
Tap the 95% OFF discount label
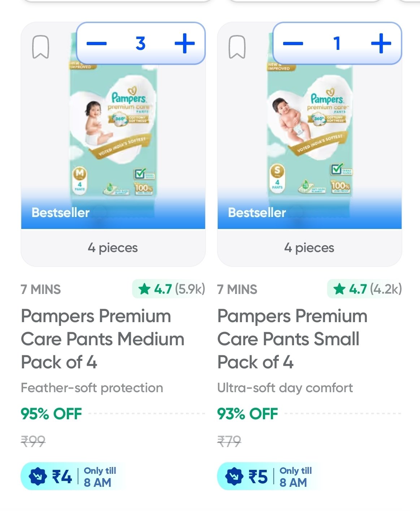[51, 414]
